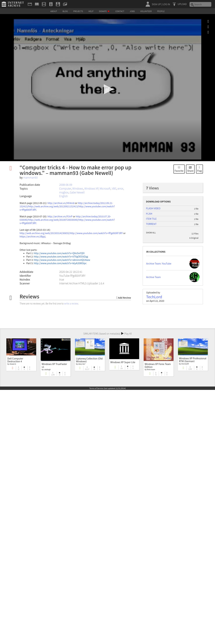Image resolution: width=215 pixels, height=644 pixels.
Task: Open Liptoneq Collection (Old Windows) item
Action: (x=90, y=355)
